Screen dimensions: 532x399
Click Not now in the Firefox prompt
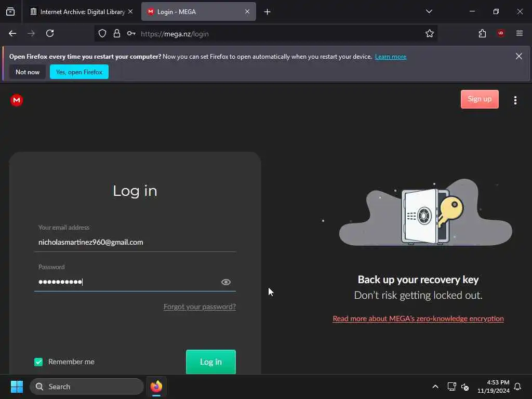28,72
